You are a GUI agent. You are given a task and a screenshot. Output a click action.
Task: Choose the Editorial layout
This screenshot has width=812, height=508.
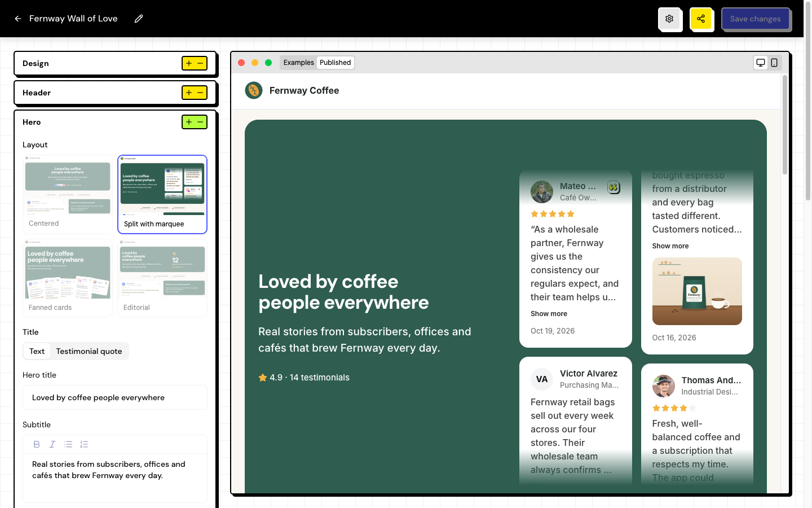162,278
